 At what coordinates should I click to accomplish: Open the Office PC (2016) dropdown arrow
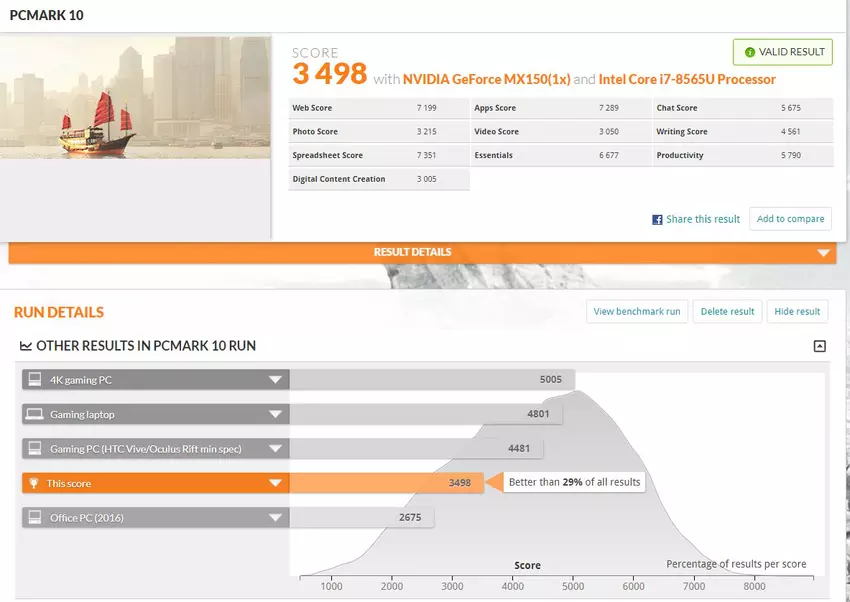click(274, 518)
